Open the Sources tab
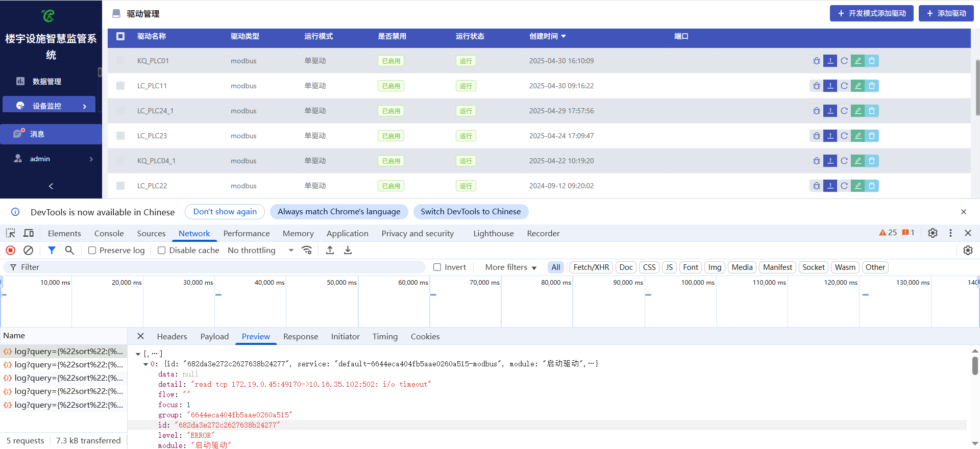This screenshot has width=980, height=449. (151, 233)
